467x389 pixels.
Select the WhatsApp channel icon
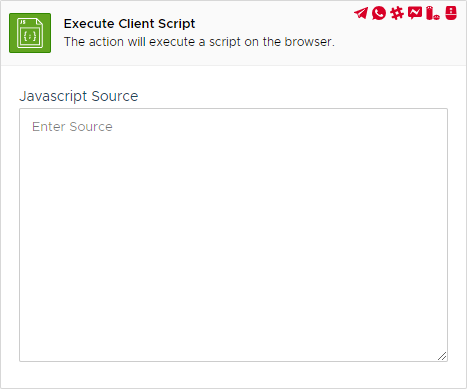pos(379,13)
